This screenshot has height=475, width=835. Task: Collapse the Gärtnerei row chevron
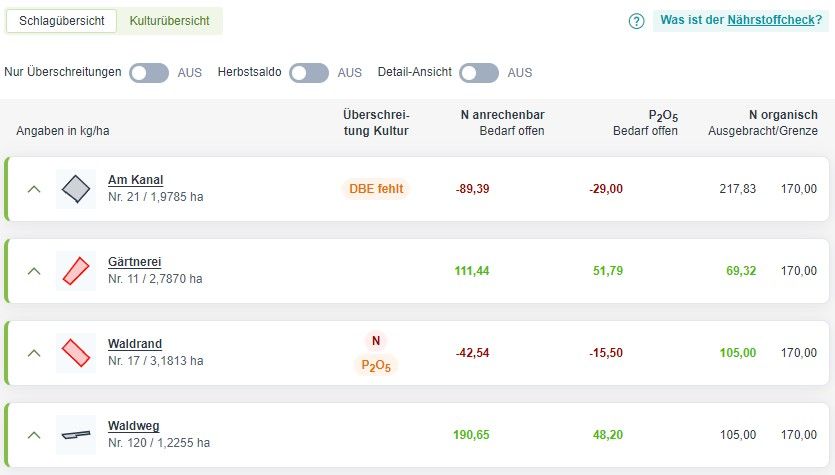(x=34, y=271)
